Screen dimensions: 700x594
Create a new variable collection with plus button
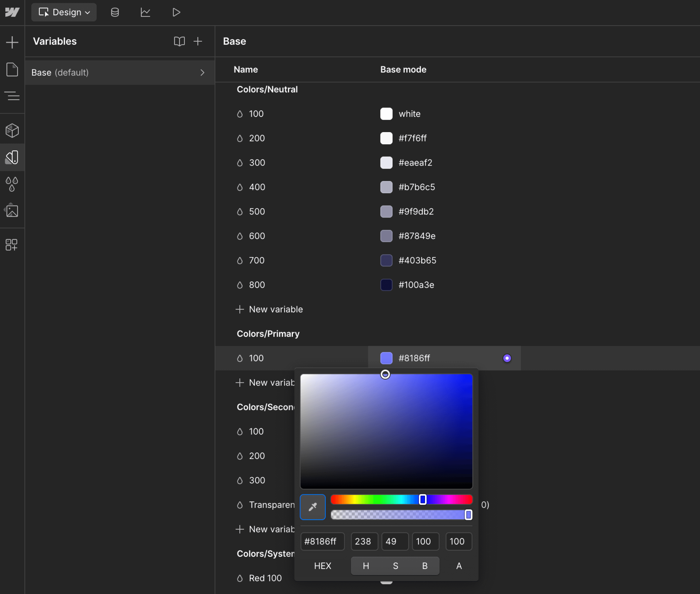click(x=198, y=41)
